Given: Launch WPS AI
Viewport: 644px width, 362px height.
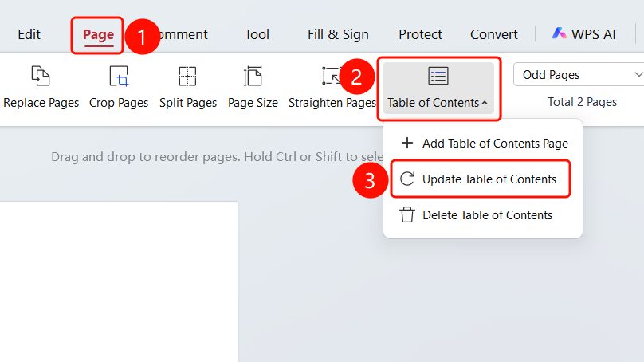Looking at the screenshot, I should coord(583,34).
